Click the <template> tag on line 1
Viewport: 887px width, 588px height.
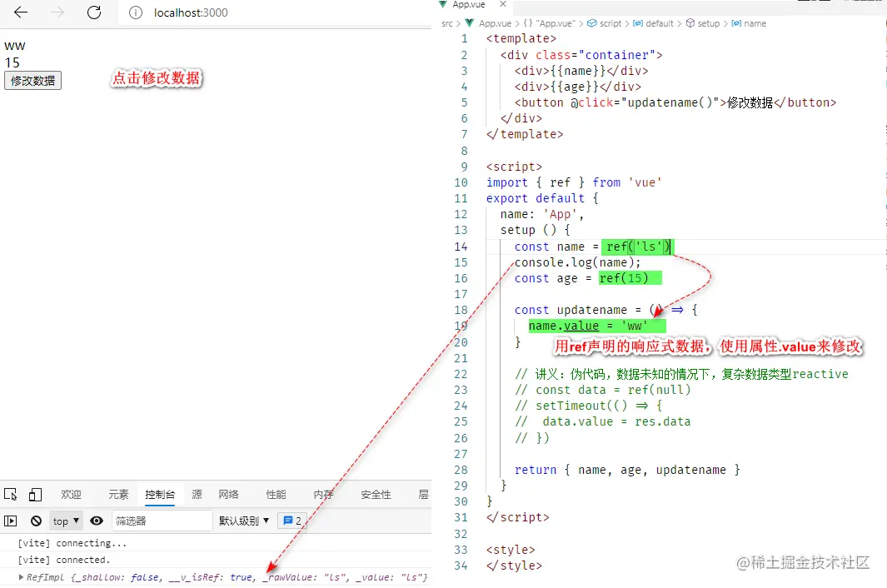click(x=521, y=38)
